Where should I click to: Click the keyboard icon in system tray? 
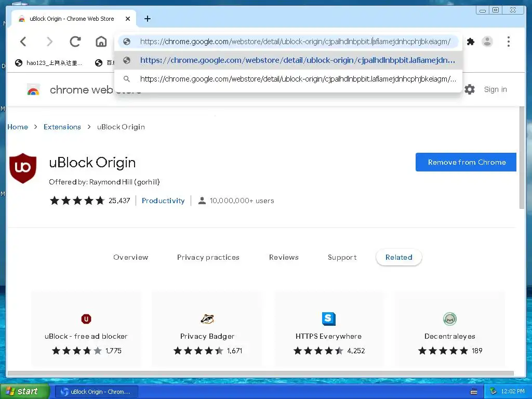[474, 392]
